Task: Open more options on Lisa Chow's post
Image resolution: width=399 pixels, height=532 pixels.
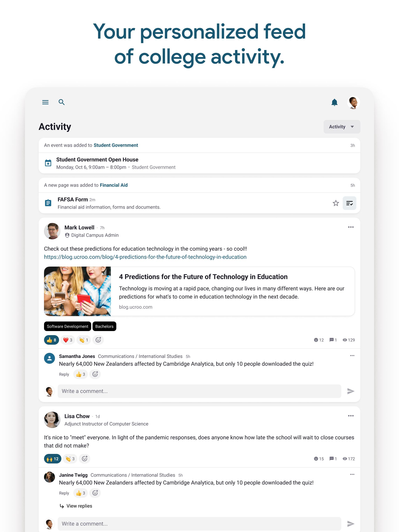Action: [351, 416]
